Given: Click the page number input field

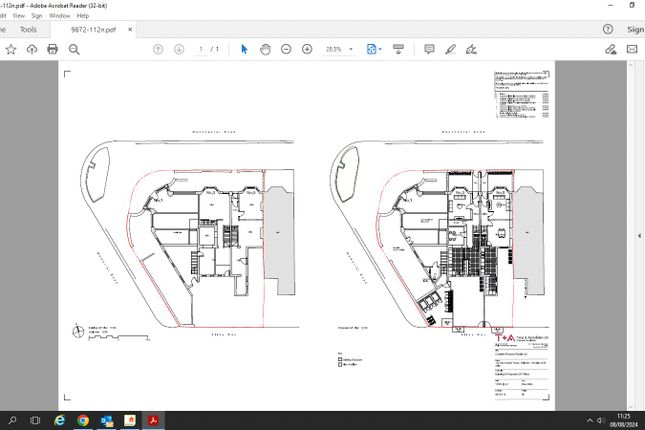Looking at the screenshot, I should click(201, 49).
